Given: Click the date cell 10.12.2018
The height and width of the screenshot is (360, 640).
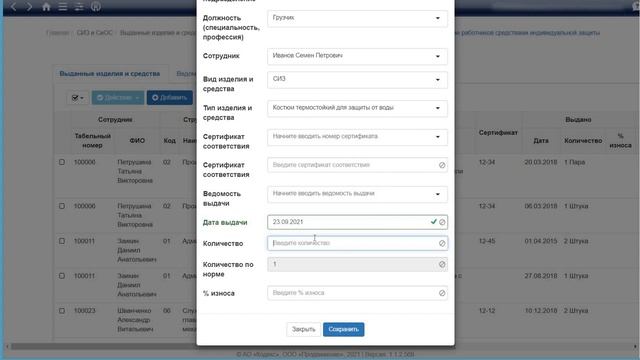Looking at the screenshot, I should [x=542, y=311].
